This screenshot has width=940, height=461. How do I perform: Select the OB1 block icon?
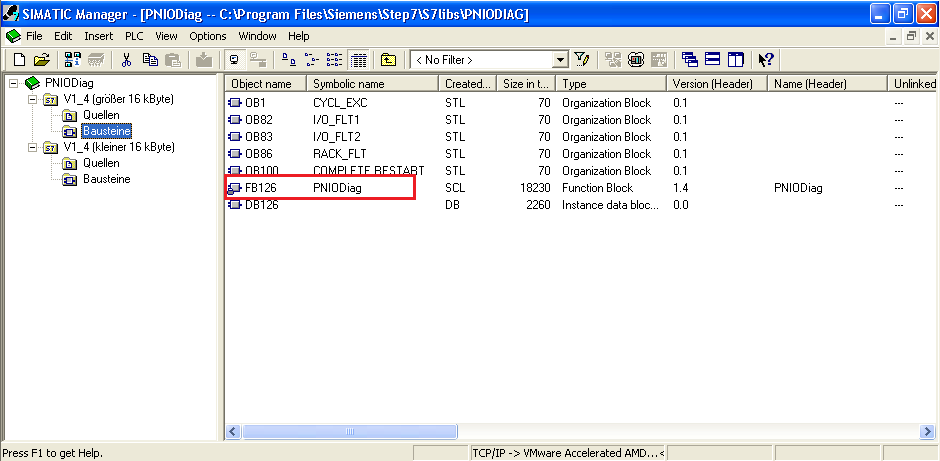click(x=234, y=103)
